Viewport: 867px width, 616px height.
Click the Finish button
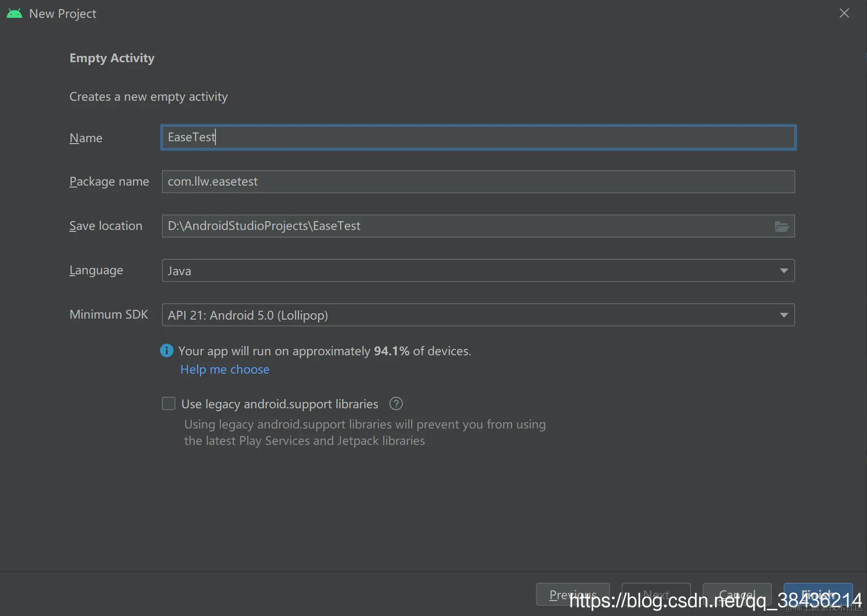[818, 594]
